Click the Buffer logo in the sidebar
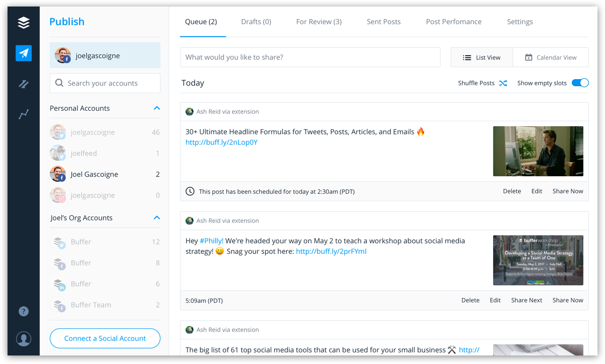605x364 pixels. [x=23, y=23]
